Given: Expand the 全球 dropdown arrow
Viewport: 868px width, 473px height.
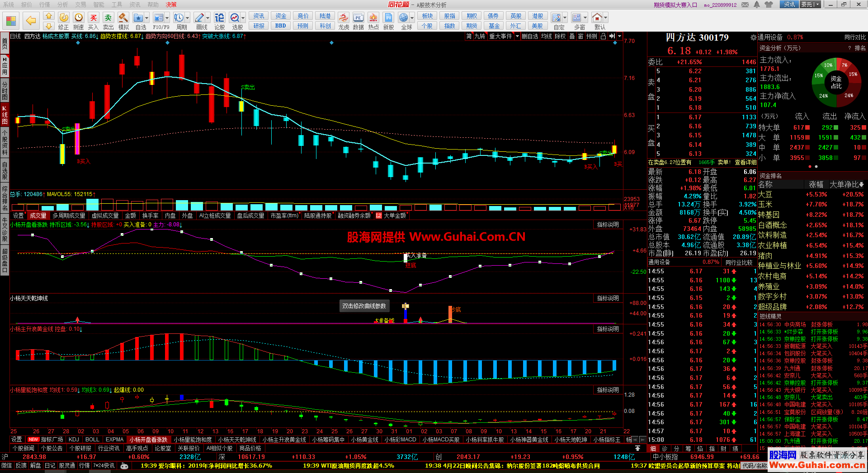Looking at the screenshot, I should pyautogui.click(x=412, y=18).
